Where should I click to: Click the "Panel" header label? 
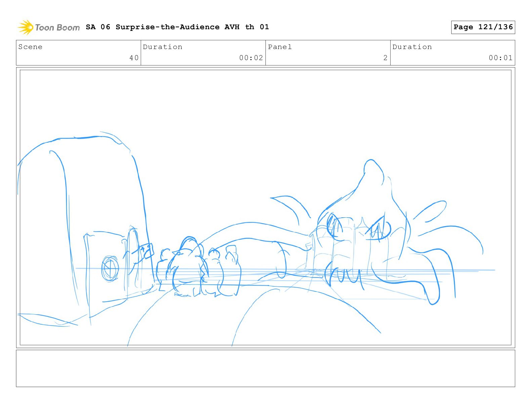coord(280,47)
